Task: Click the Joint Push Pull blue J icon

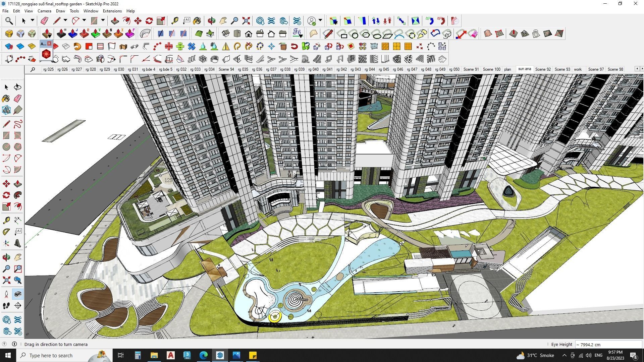Action: click(x=73, y=34)
